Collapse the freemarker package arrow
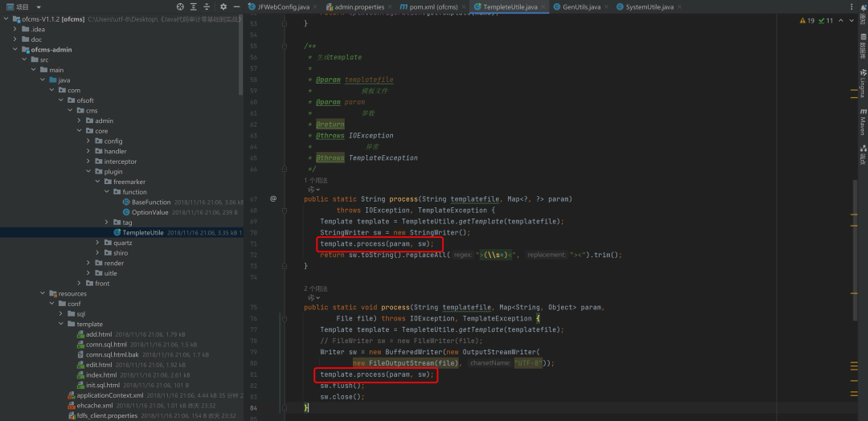The width and height of the screenshot is (868, 421). coord(98,182)
